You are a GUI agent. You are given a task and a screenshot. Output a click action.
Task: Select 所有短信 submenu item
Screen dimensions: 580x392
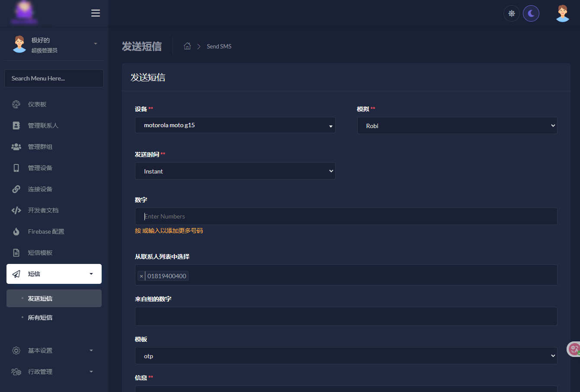point(54,318)
